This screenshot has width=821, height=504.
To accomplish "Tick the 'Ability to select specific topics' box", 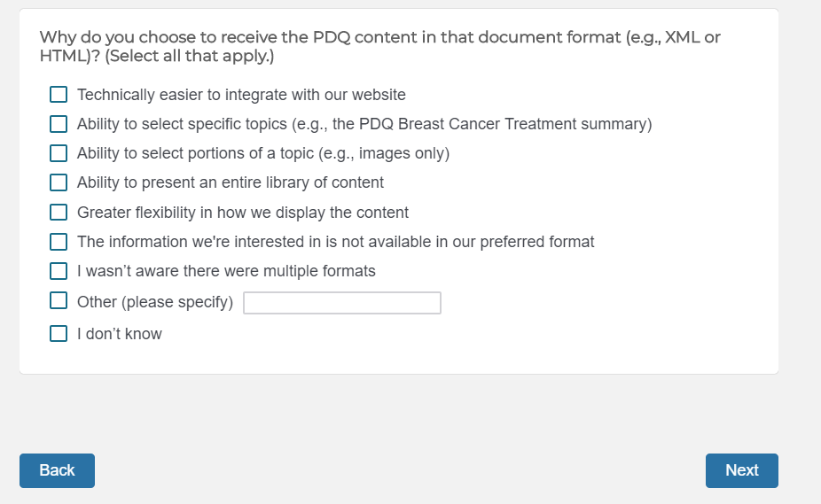I will point(59,124).
